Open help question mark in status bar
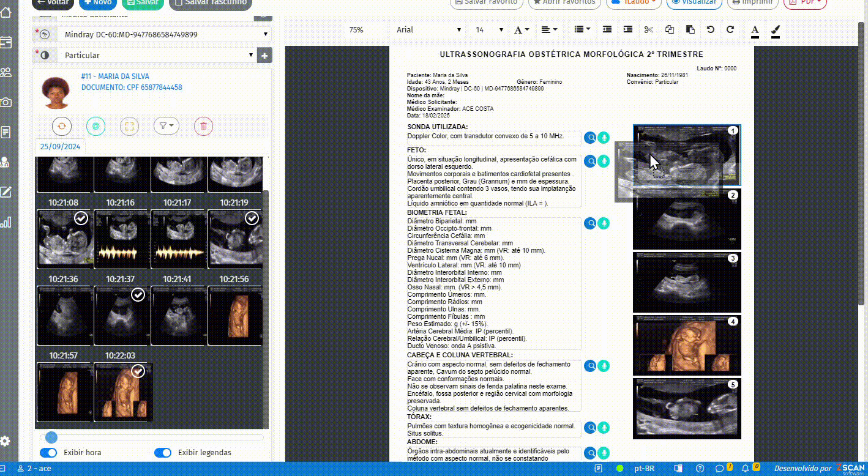This screenshot has width=868, height=476. tap(700, 469)
